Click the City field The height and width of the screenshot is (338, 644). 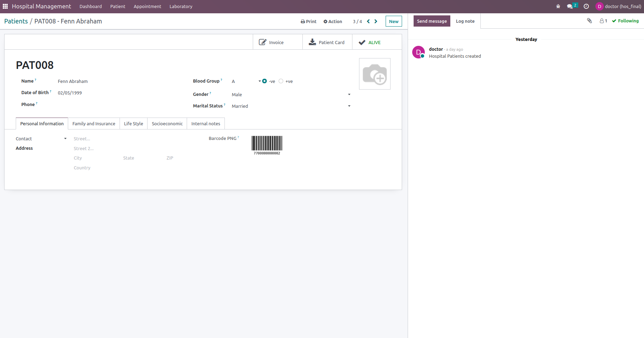pyautogui.click(x=96, y=158)
